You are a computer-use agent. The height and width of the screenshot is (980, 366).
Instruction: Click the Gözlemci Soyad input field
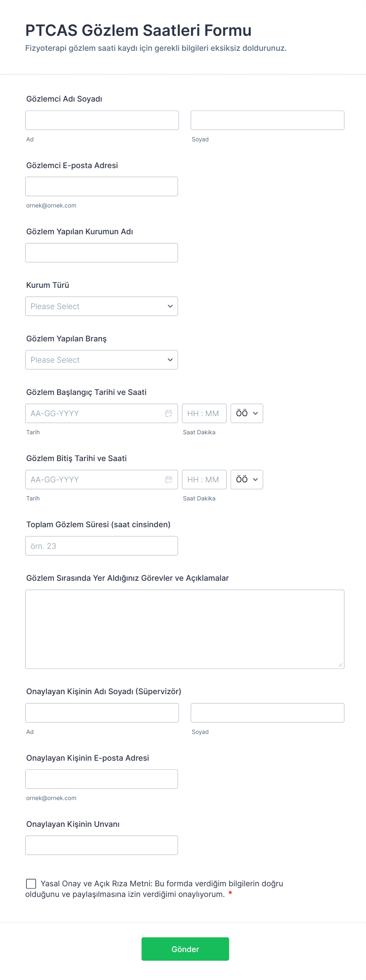267,120
